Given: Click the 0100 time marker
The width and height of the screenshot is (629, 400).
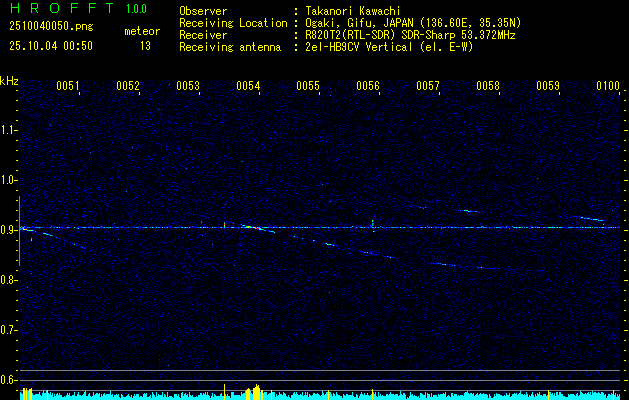Looking at the screenshot, I should click(607, 86).
